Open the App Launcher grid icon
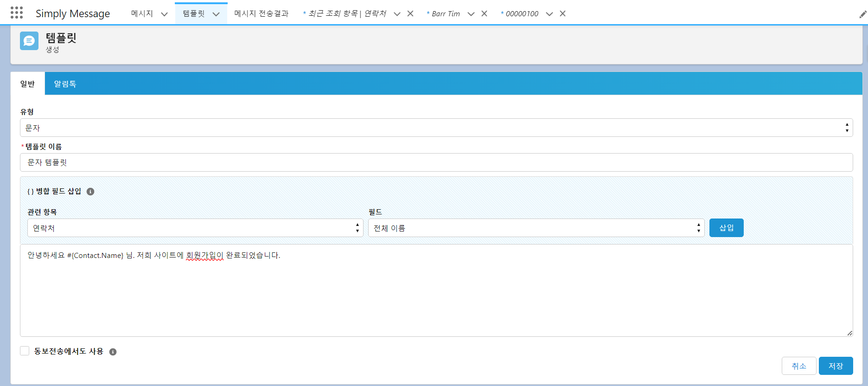The image size is (868, 386). click(x=17, y=13)
